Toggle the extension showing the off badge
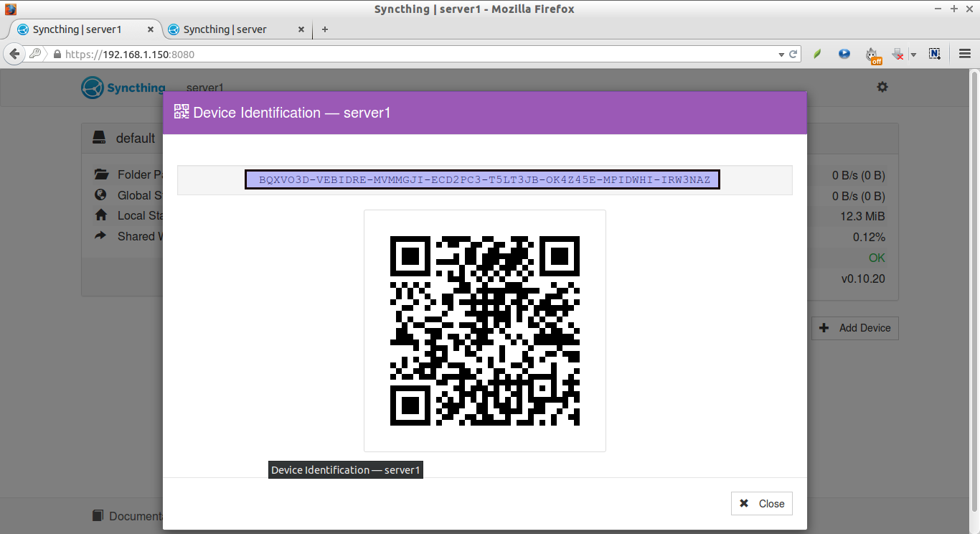The height and width of the screenshot is (534, 980). coord(872,55)
